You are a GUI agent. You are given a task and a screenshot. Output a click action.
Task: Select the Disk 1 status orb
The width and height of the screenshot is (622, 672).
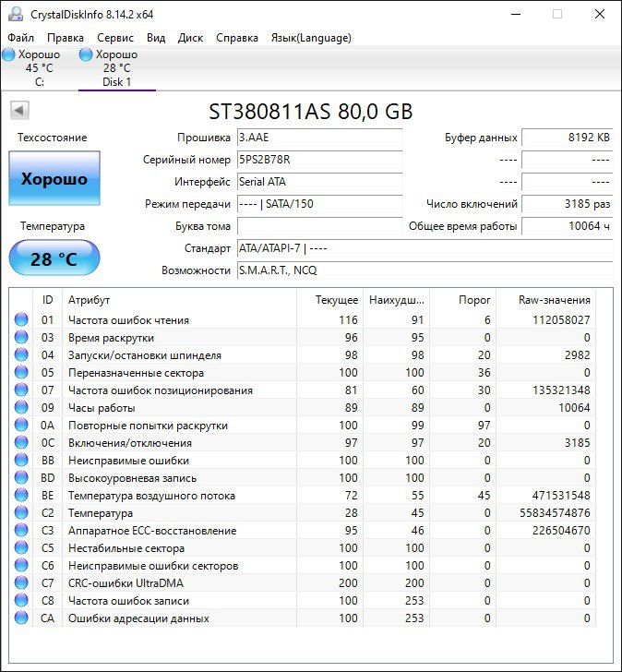pos(86,54)
